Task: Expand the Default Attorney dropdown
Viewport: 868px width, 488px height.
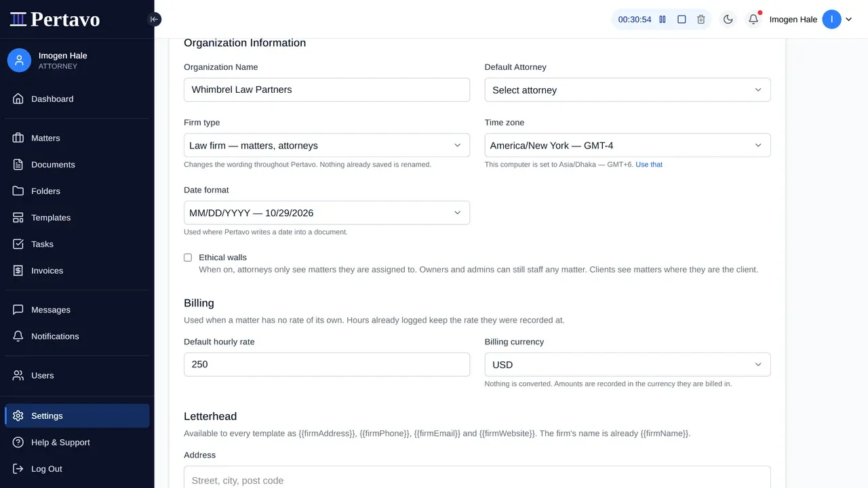Action: point(627,90)
